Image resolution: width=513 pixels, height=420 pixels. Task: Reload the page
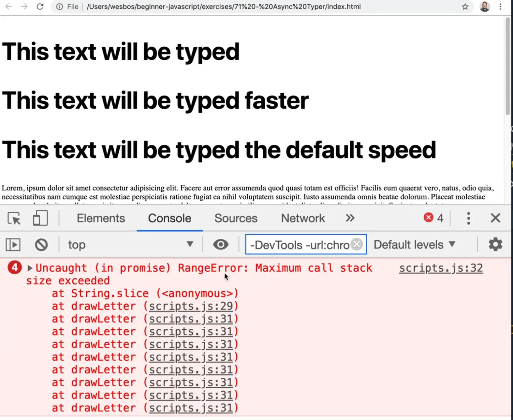(40, 7)
